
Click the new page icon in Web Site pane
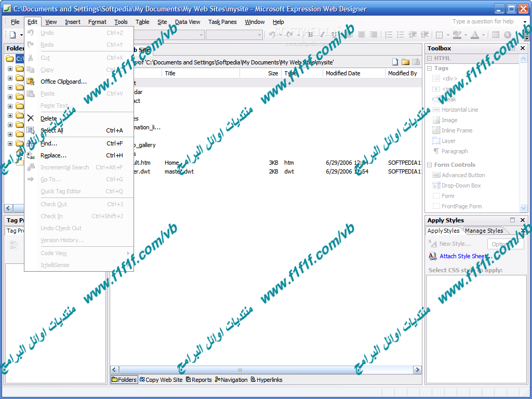coord(395,62)
